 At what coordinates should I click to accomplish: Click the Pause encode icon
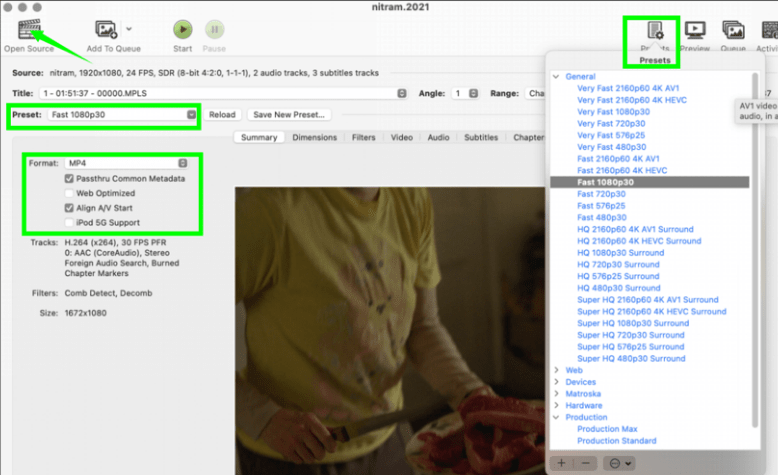(215, 30)
